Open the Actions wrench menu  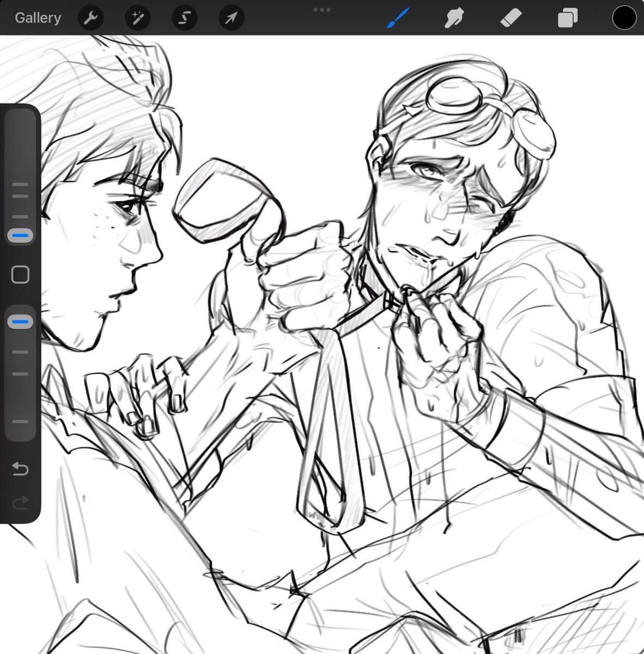click(90, 18)
